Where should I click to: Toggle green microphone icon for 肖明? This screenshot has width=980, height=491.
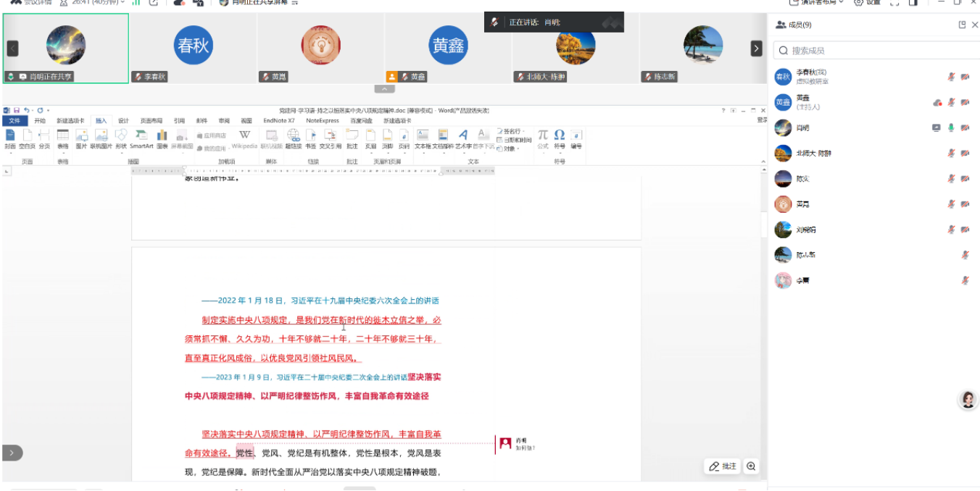tap(951, 127)
